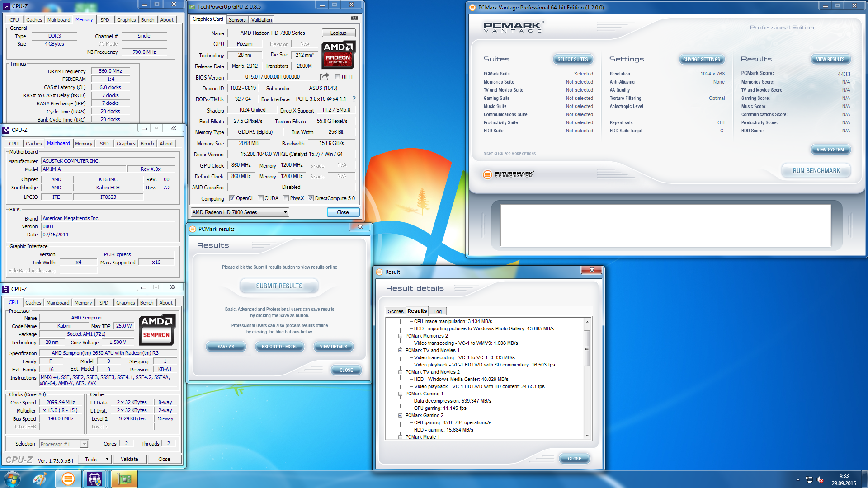The width and height of the screenshot is (868, 488).
Task: Open the AMD Radeon HD 7800 Series dropdown
Action: pos(240,212)
